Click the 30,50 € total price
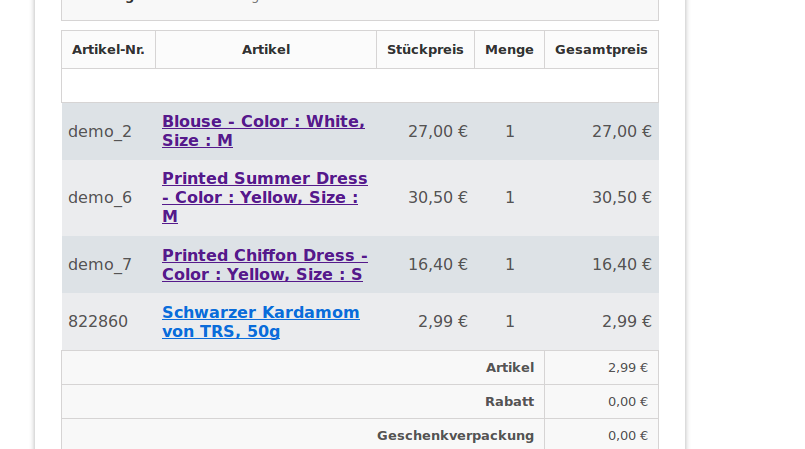Image resolution: width=805 pixels, height=449 pixels. 621,197
